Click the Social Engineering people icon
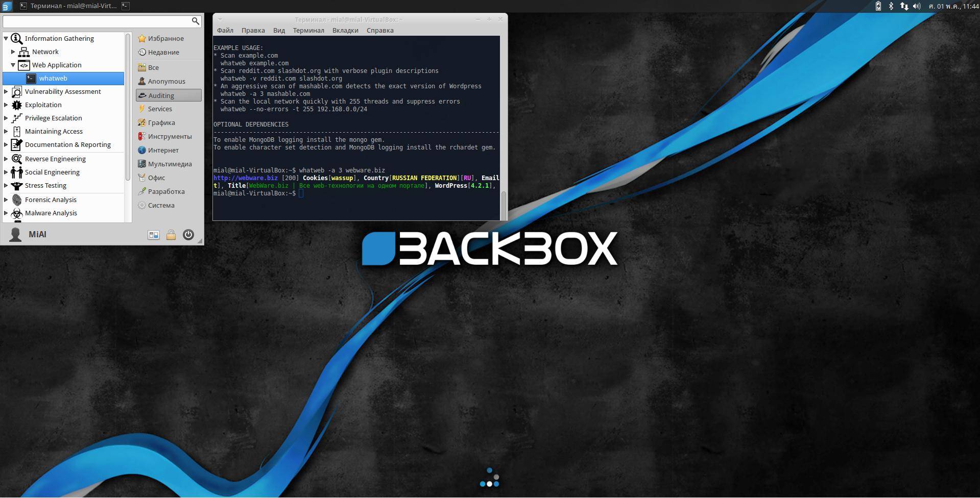This screenshot has width=980, height=498. click(x=17, y=172)
